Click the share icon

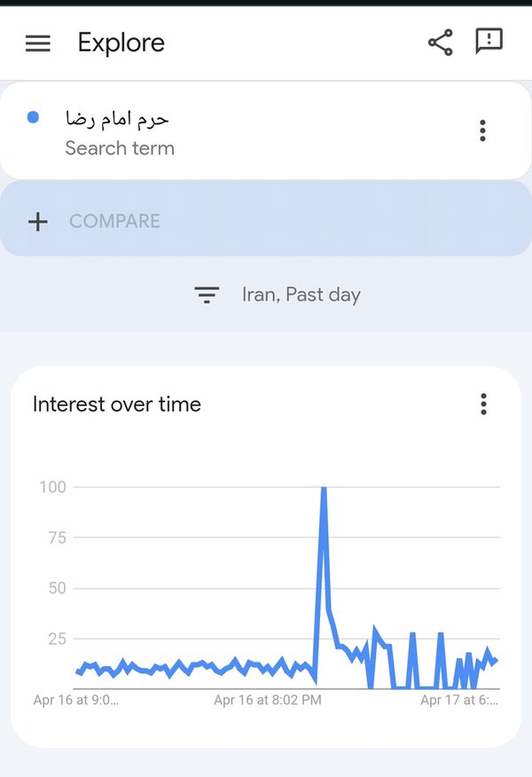click(439, 40)
